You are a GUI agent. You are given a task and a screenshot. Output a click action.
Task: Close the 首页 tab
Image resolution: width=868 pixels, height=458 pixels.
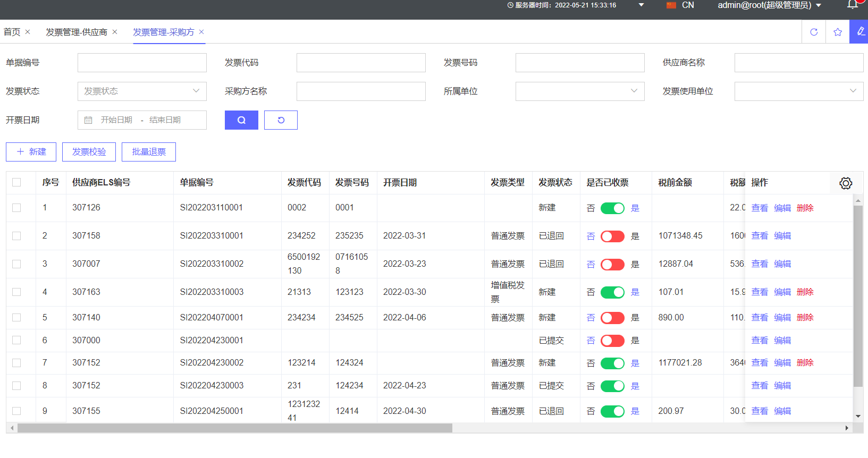[x=28, y=32]
